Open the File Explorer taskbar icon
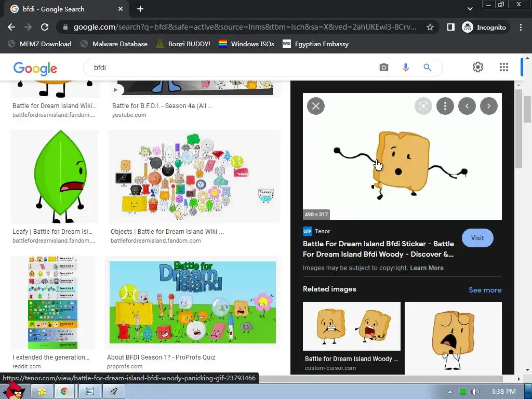532x399 pixels. (42, 392)
